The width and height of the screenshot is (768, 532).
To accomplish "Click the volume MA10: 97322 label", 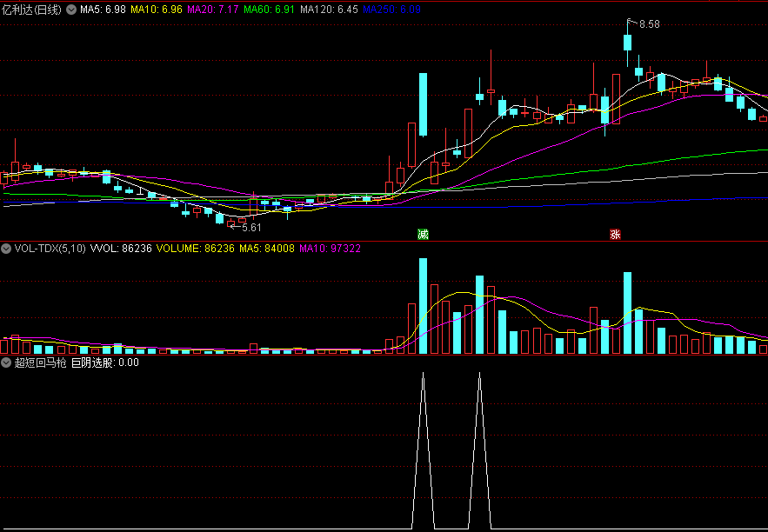I will (x=331, y=249).
